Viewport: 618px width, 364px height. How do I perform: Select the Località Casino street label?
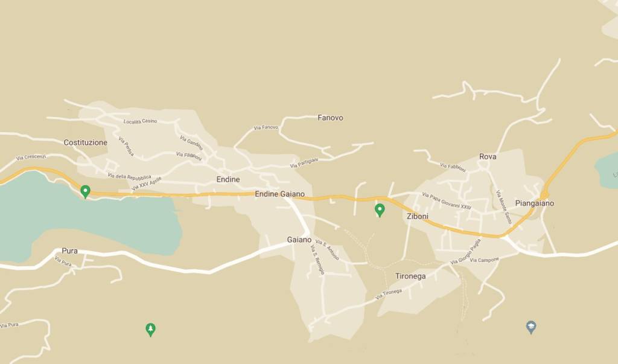point(140,121)
